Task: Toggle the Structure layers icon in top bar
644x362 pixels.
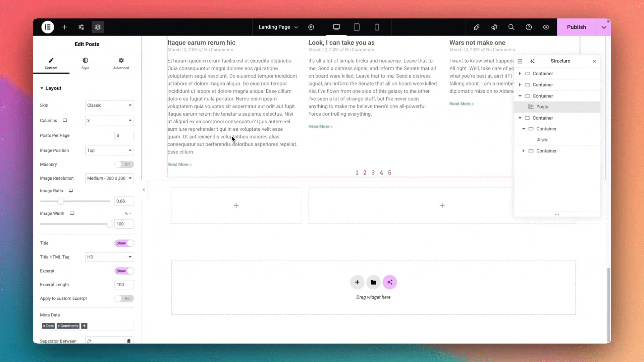Action: click(x=98, y=27)
